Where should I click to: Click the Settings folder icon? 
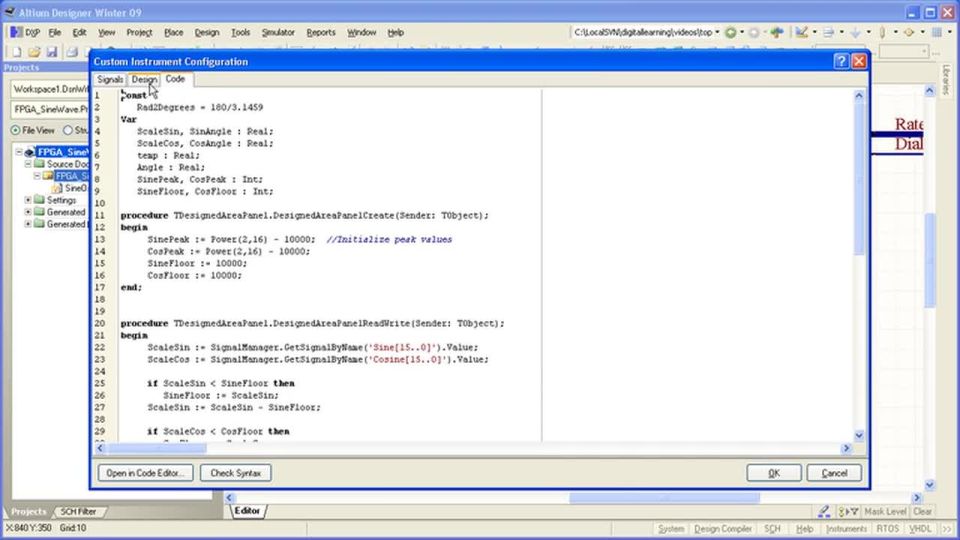point(39,200)
